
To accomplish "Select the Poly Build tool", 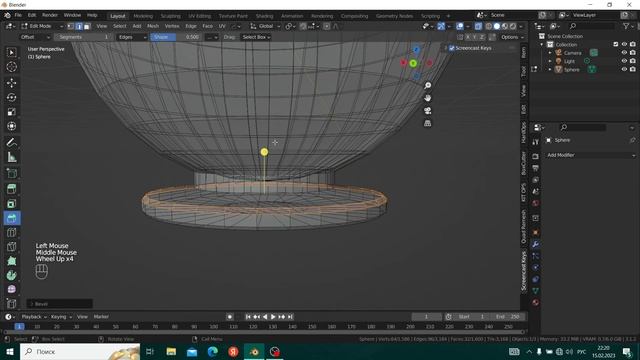I will pos(11,261).
